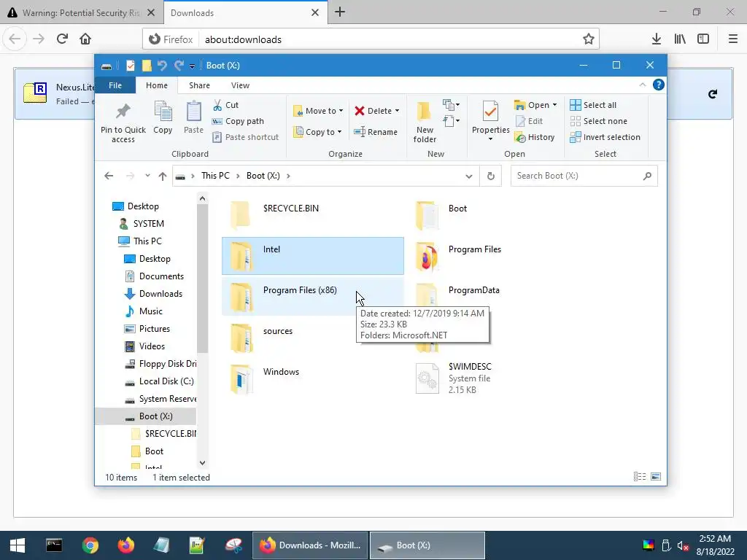Switch to large icons view layout
747x560 pixels.
tap(656, 477)
